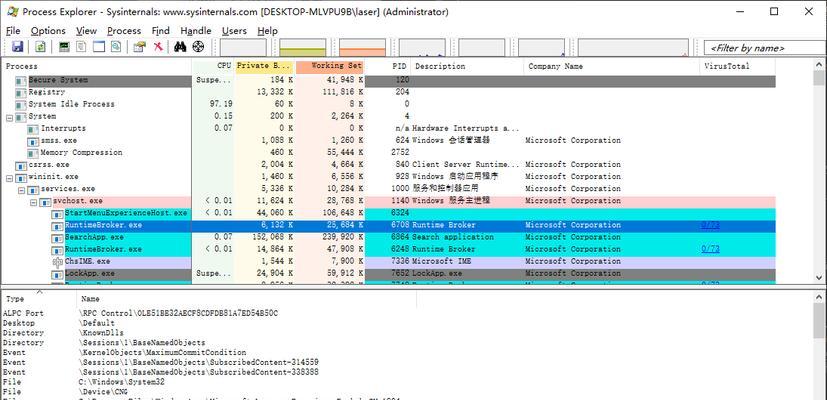This screenshot has height=400, width=827.
Task: Click the binoculars Find Handle icon
Action: click(x=180, y=47)
